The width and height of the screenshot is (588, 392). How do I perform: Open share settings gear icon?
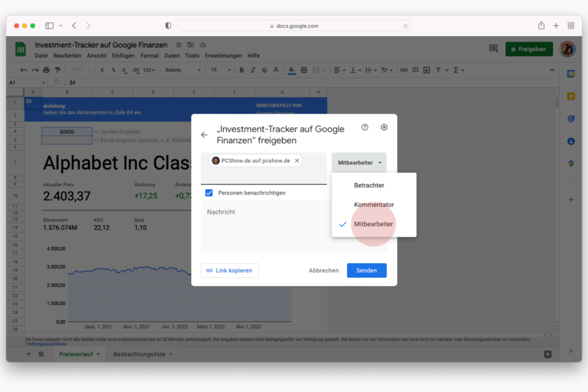point(384,128)
